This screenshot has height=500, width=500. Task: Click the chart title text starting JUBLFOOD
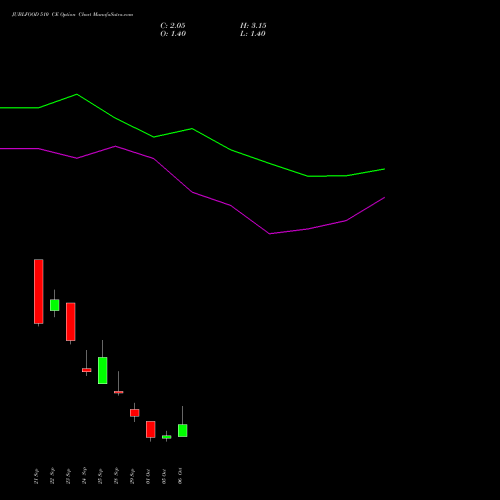[72, 15]
